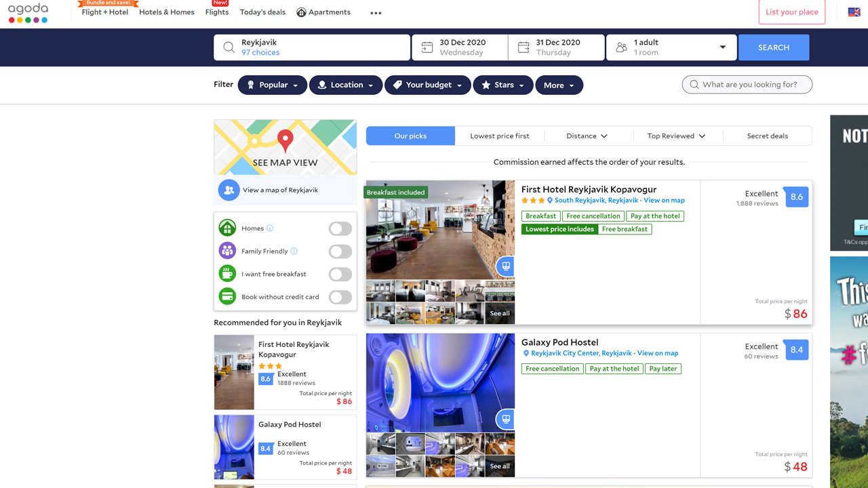Click the check-out calendar icon

point(524,47)
